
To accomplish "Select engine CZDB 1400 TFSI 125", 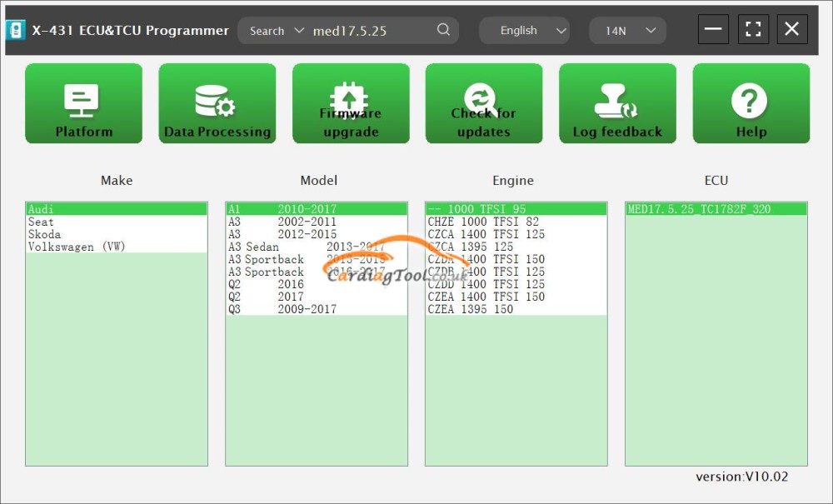I will coord(516,272).
